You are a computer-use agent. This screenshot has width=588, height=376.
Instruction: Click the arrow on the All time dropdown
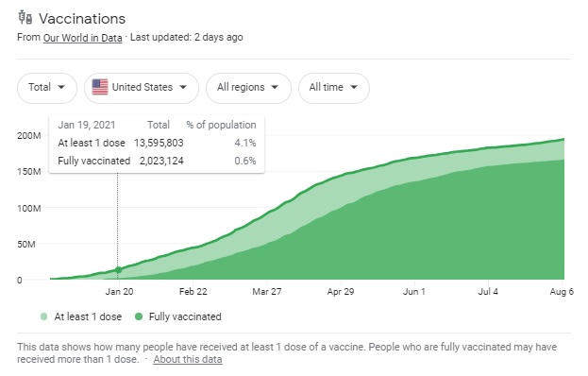click(354, 88)
